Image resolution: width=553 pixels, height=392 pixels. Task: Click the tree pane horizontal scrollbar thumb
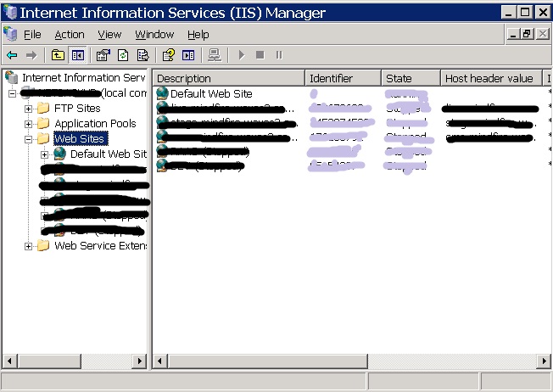[x=49, y=361]
